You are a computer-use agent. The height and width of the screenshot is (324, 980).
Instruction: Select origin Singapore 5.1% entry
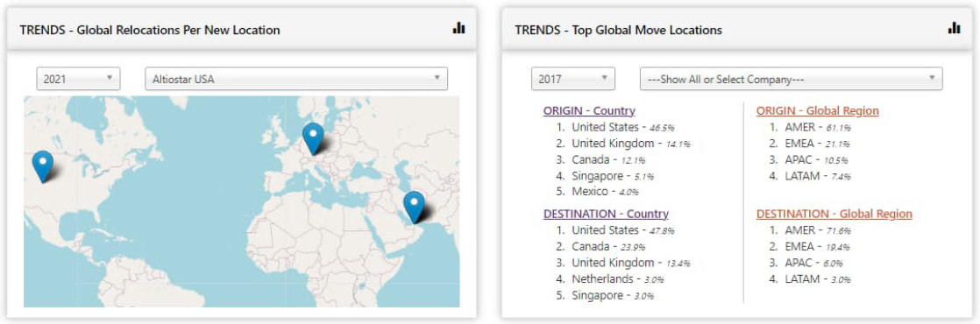click(x=613, y=176)
